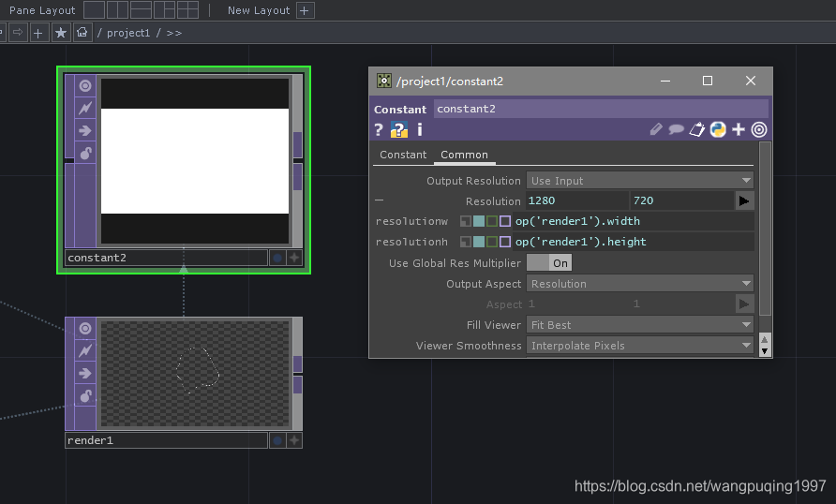Toggle the bypass flag on render1 node
The height and width of the screenshot is (504, 836).
(85, 350)
